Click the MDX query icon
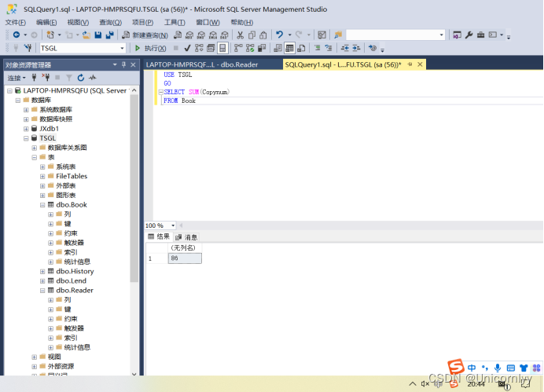The width and height of the screenshot is (544, 392). click(x=189, y=35)
